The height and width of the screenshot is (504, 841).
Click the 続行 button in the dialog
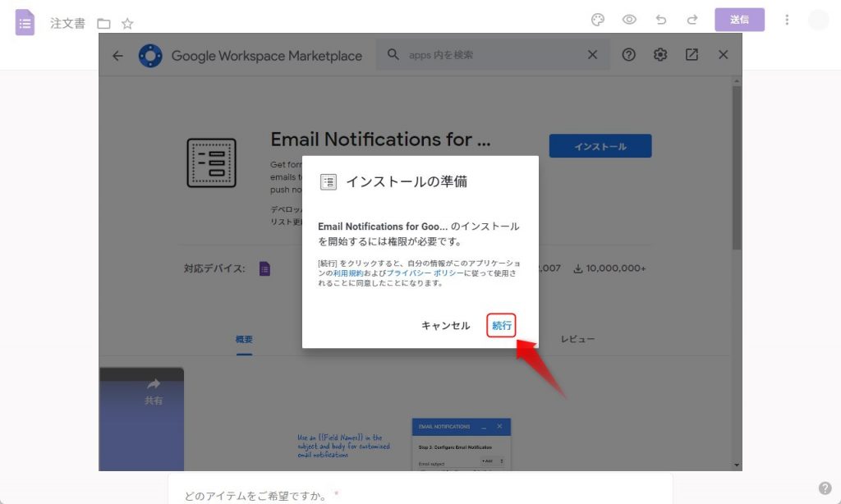[x=501, y=325]
